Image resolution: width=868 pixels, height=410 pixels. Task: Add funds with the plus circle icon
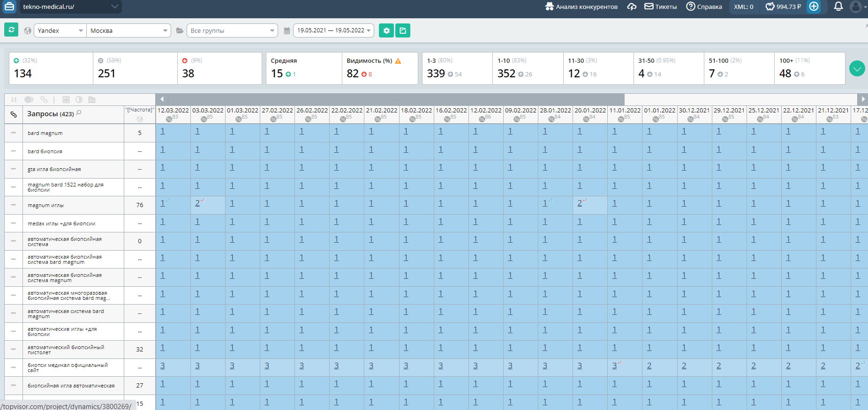814,7
